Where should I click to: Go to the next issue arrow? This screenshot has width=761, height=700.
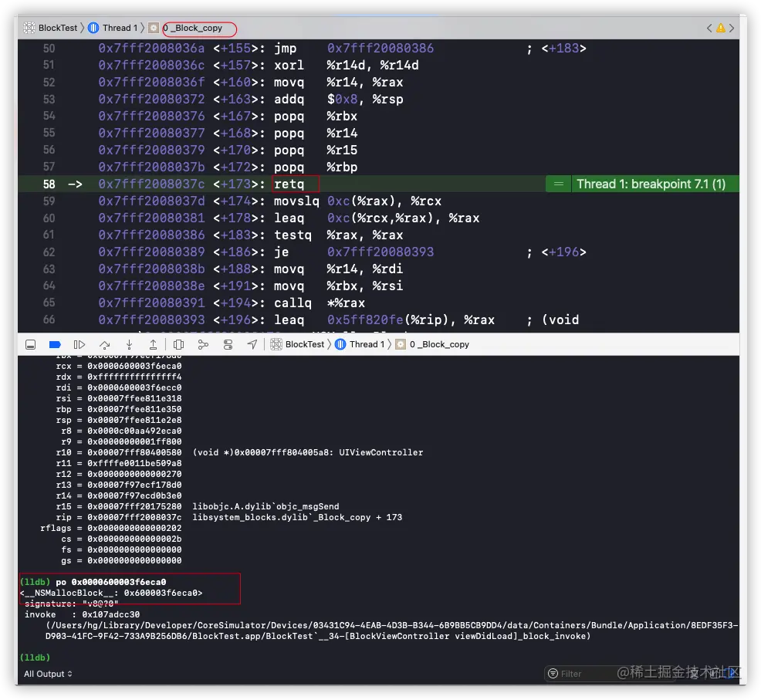click(x=732, y=28)
